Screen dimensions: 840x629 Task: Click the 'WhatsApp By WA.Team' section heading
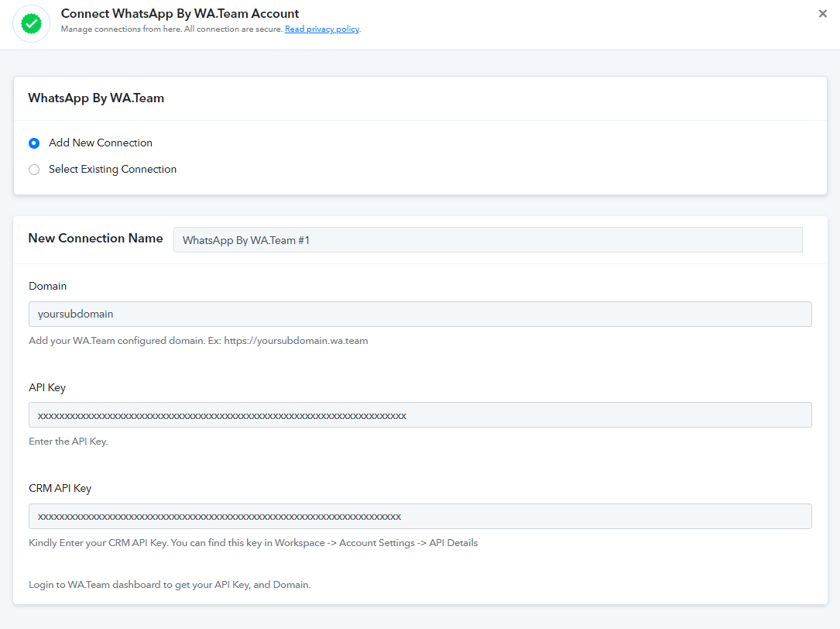(x=96, y=98)
